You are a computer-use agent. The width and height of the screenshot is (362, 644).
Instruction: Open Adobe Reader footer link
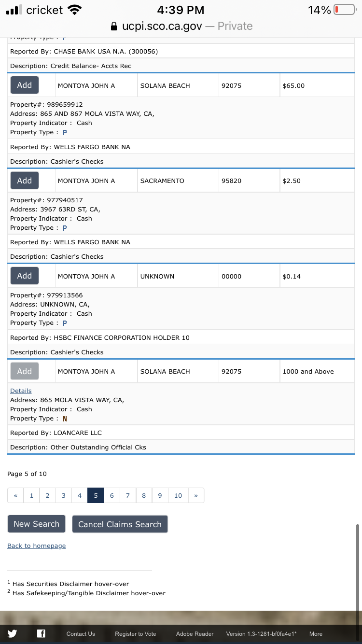coord(195,634)
